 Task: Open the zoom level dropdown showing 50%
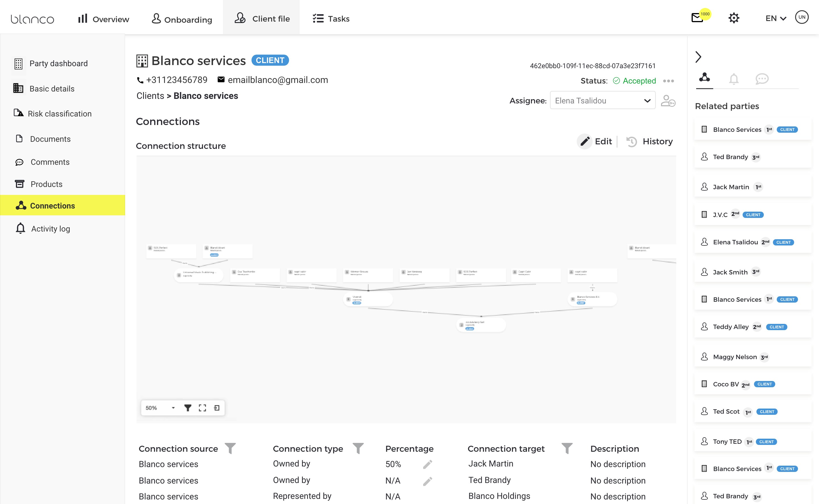coord(173,407)
